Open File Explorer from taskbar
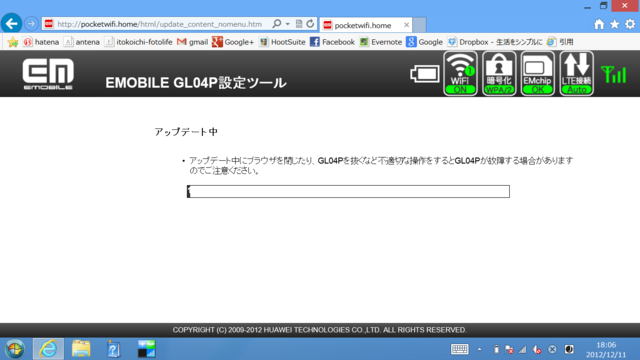 [x=81, y=349]
